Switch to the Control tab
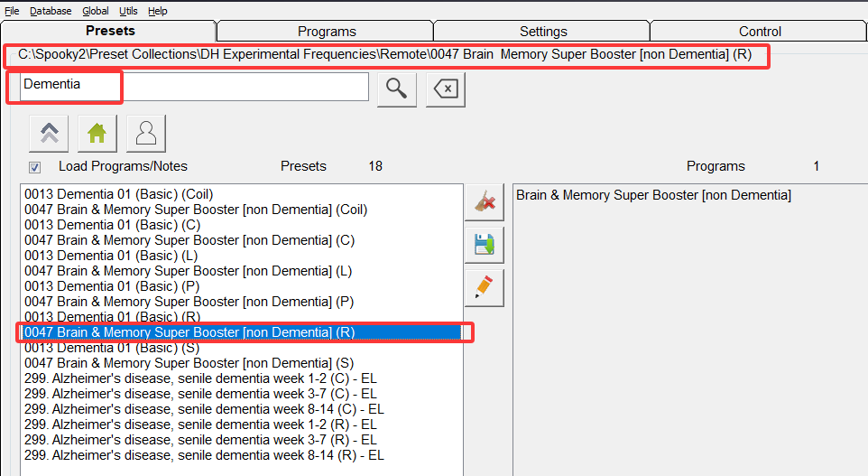This screenshot has width=868, height=476. click(760, 32)
